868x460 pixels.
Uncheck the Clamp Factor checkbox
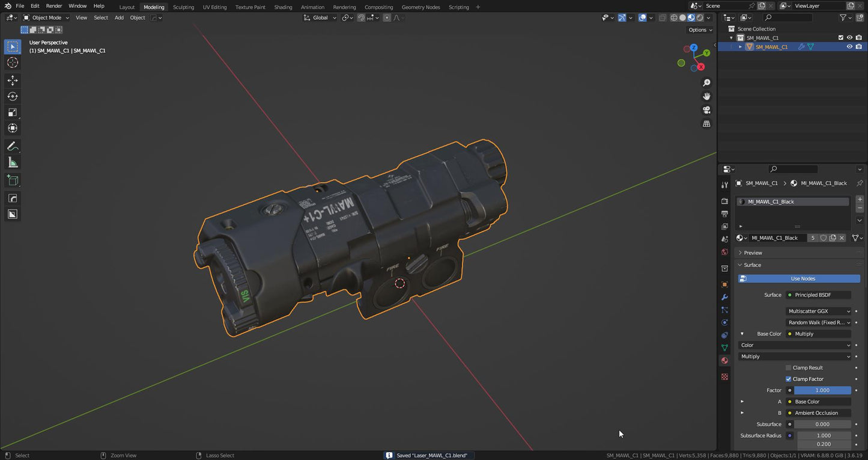pos(788,379)
